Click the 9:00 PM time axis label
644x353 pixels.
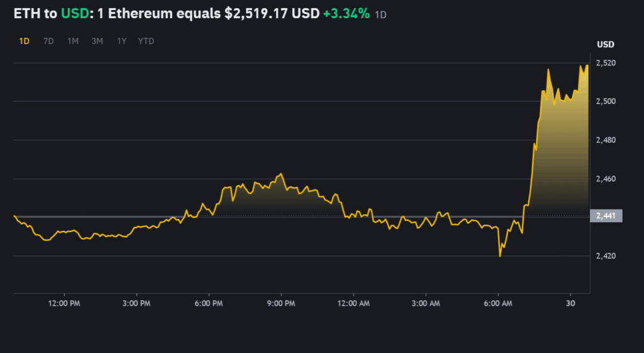(281, 303)
